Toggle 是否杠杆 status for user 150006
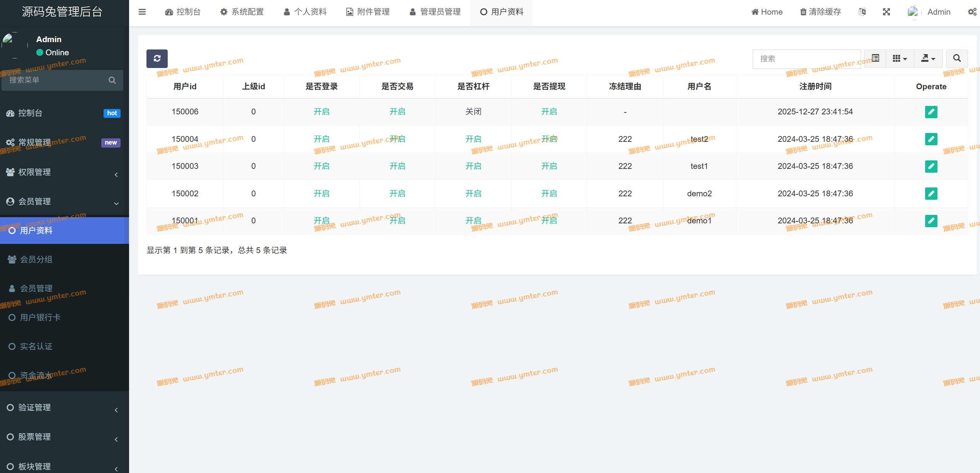The image size is (980, 473). point(473,112)
